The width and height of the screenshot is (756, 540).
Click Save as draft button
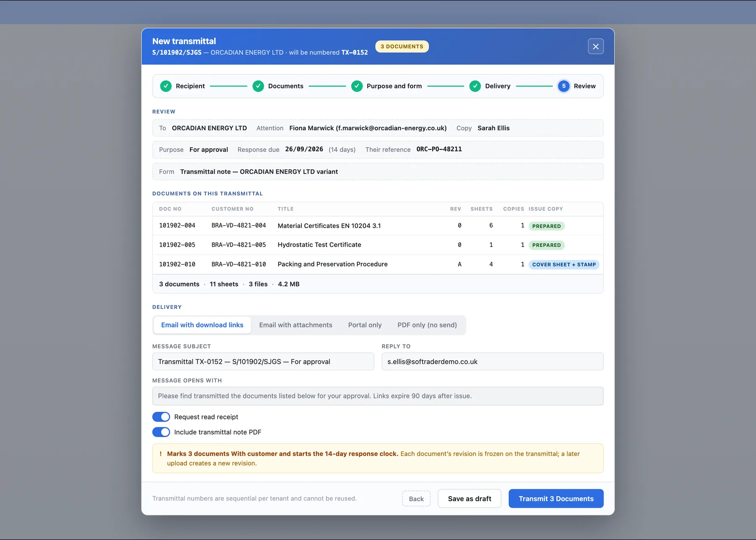coord(470,499)
